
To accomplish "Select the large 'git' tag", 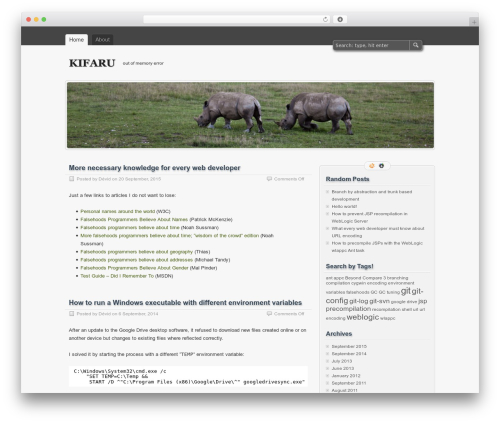I will (406, 291).
